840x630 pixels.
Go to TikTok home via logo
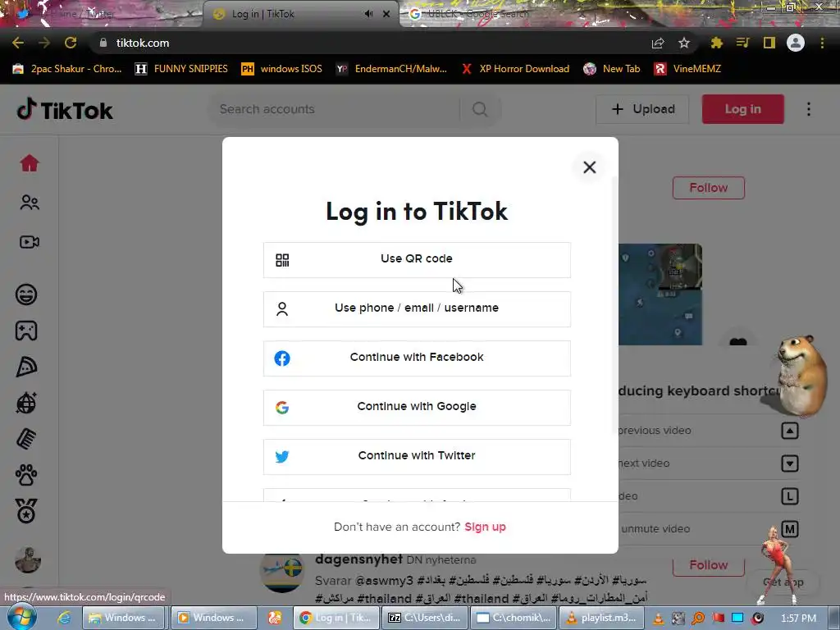click(65, 109)
